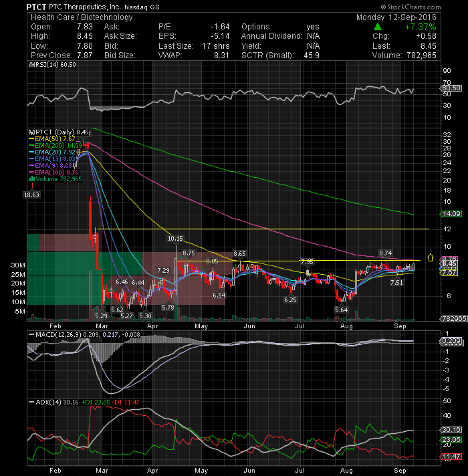The height and width of the screenshot is (476, 468).
Task: Click the yellow 7.67 price axis tag
Action: (449, 273)
